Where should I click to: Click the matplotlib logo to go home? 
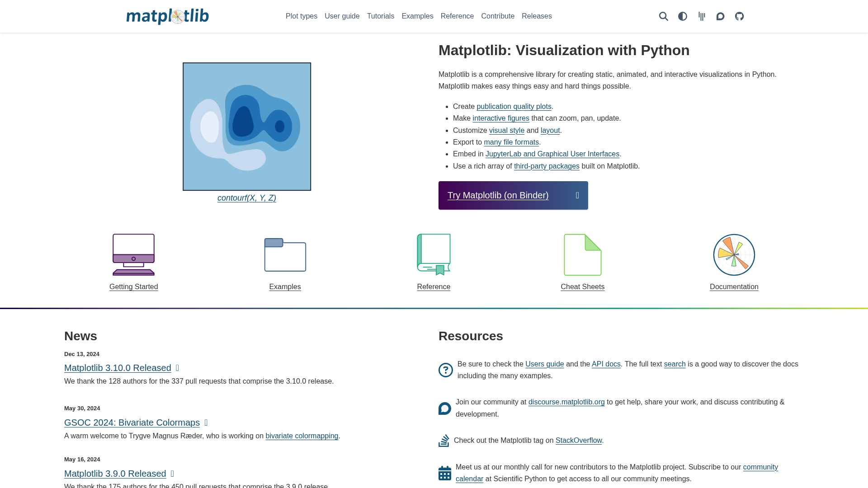click(167, 16)
